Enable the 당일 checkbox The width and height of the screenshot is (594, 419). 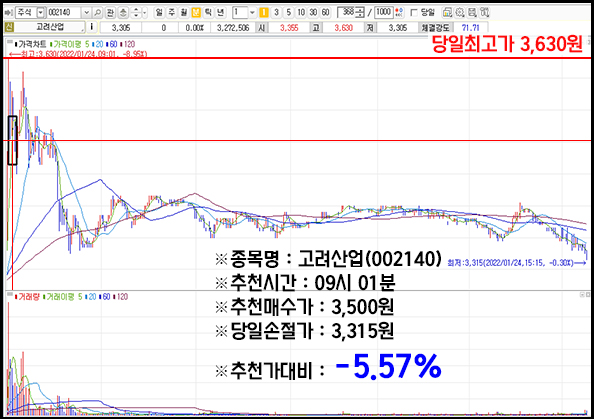pos(414,13)
